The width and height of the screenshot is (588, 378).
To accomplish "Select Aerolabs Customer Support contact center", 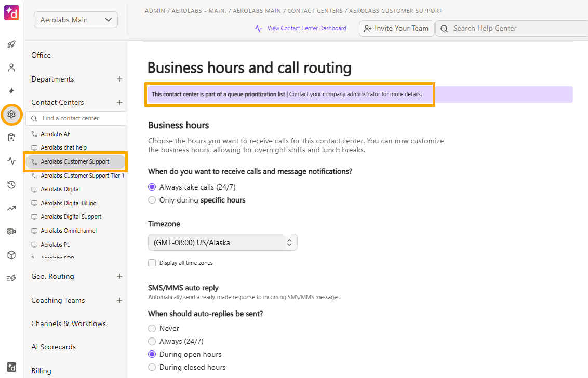I will [x=75, y=161].
